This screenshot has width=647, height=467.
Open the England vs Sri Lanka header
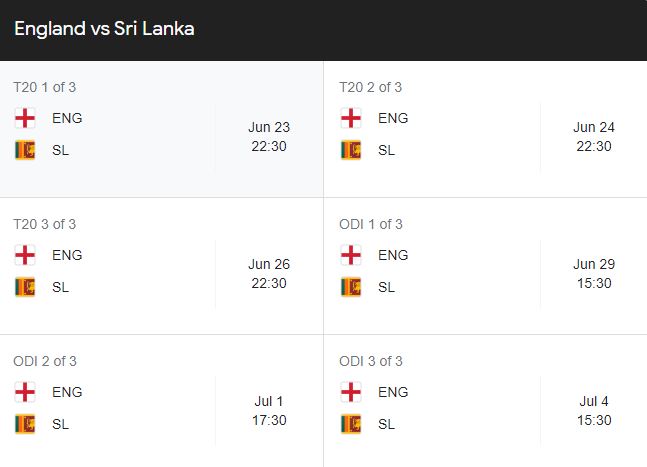[104, 29]
